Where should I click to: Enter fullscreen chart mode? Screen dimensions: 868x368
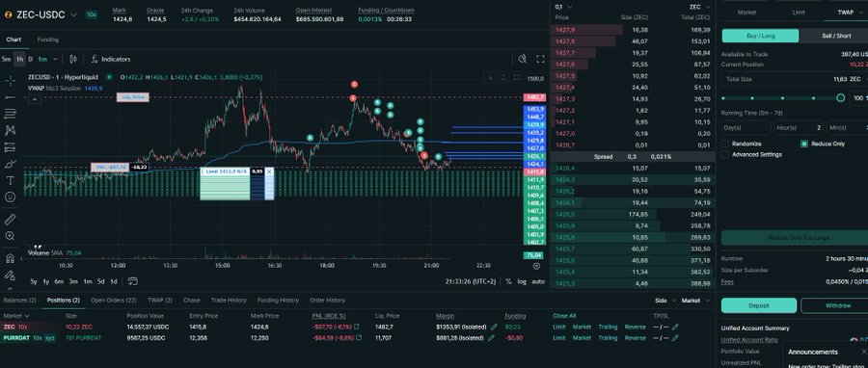540,59
